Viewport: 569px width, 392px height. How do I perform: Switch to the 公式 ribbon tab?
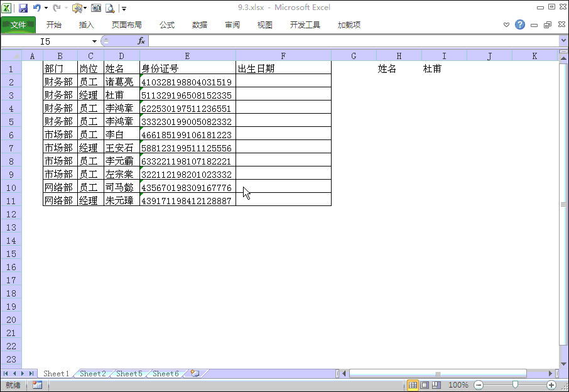pyautogui.click(x=167, y=24)
